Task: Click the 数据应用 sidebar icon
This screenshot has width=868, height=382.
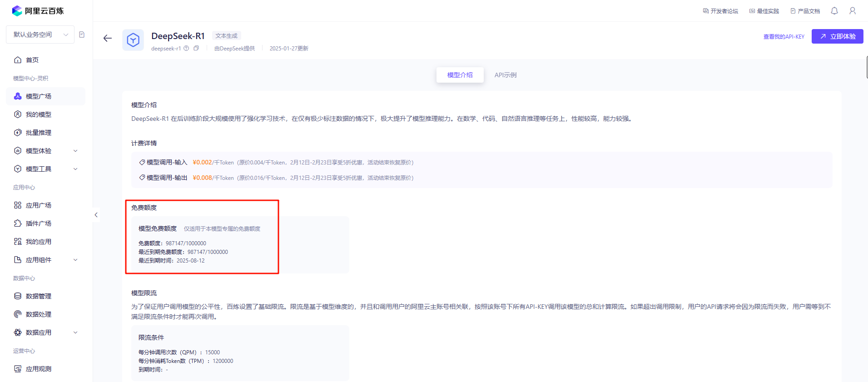Action: point(18,332)
